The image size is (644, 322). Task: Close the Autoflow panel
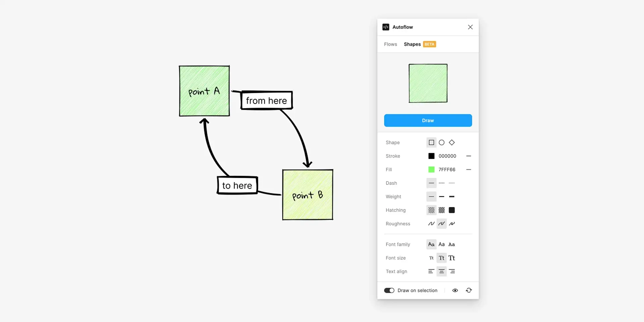pyautogui.click(x=470, y=27)
